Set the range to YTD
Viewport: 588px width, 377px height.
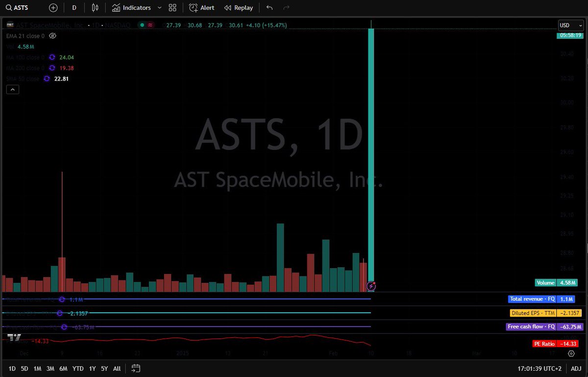click(x=78, y=368)
